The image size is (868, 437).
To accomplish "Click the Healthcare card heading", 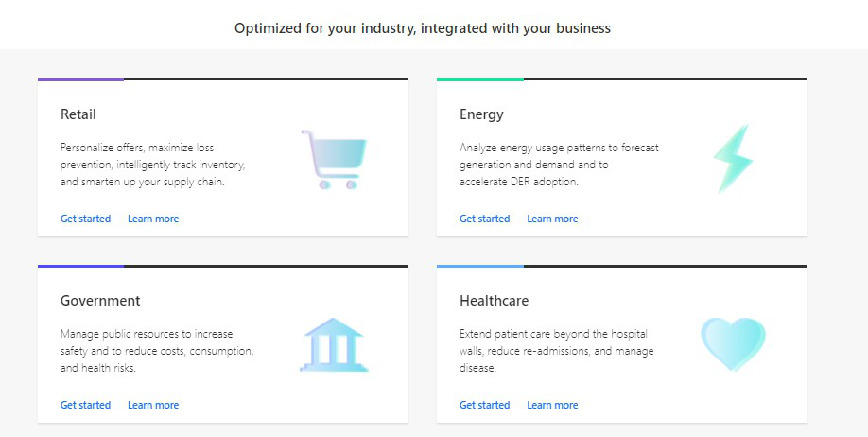I will point(494,301).
